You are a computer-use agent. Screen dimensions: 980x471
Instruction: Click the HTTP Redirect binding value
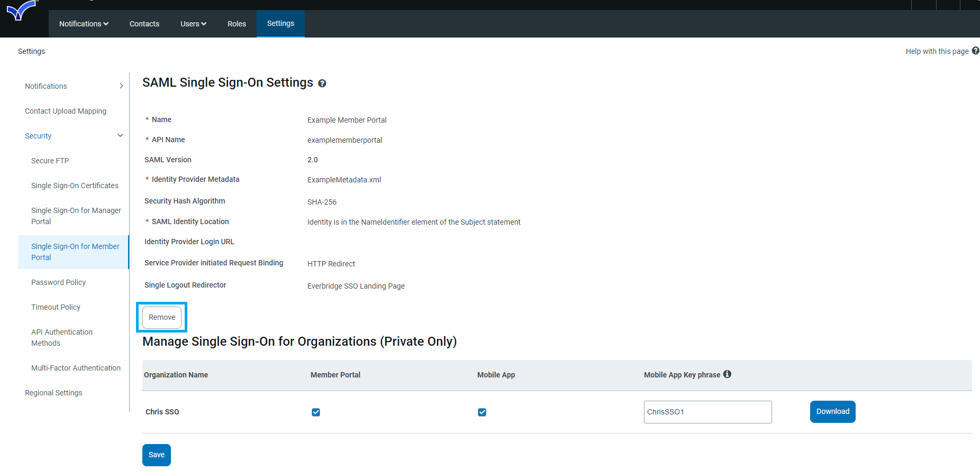pos(331,264)
